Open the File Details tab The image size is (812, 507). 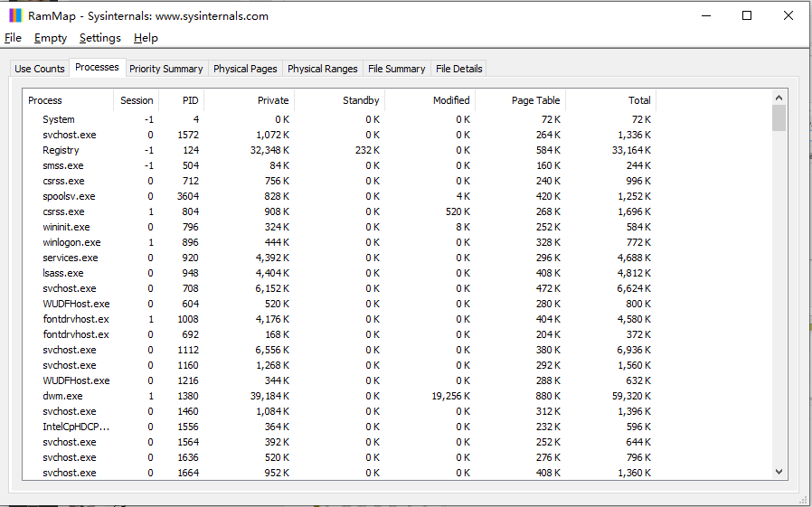click(x=459, y=69)
